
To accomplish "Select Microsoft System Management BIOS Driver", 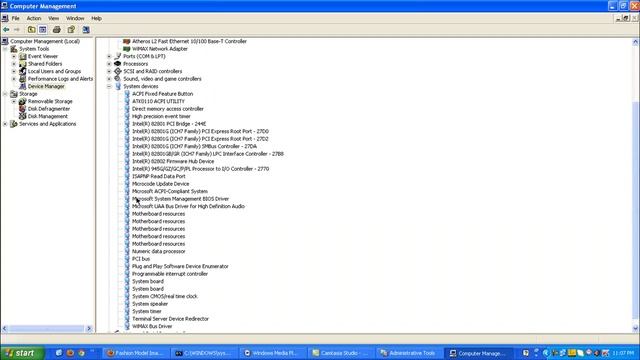I will coord(180,199).
